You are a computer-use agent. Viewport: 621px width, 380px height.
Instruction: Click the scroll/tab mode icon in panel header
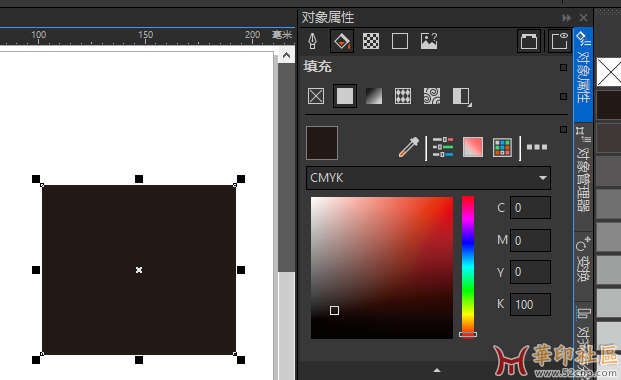(x=529, y=41)
